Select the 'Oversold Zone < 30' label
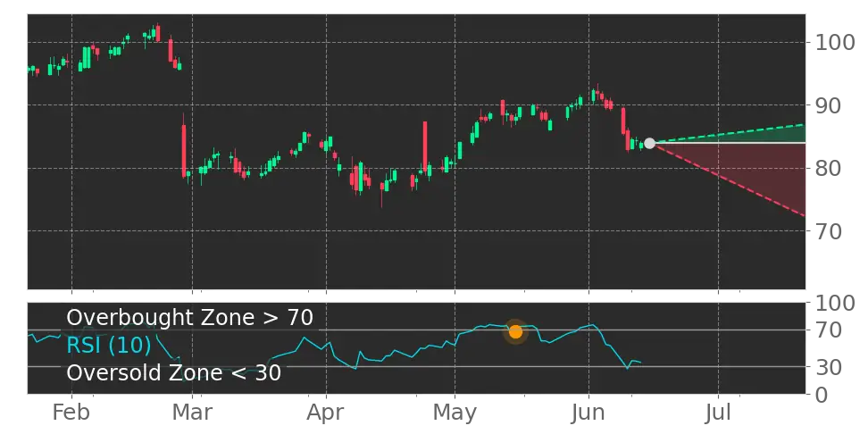Viewport: 868px width, 434px height. click(174, 372)
